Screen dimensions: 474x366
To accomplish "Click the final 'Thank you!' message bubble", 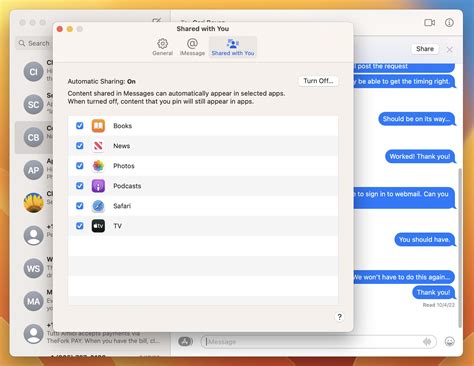I will (x=433, y=292).
